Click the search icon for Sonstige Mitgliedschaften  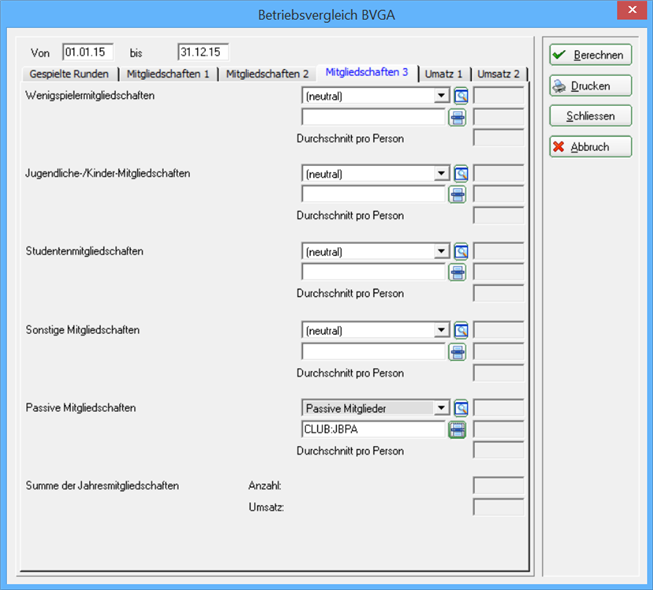coord(461,330)
